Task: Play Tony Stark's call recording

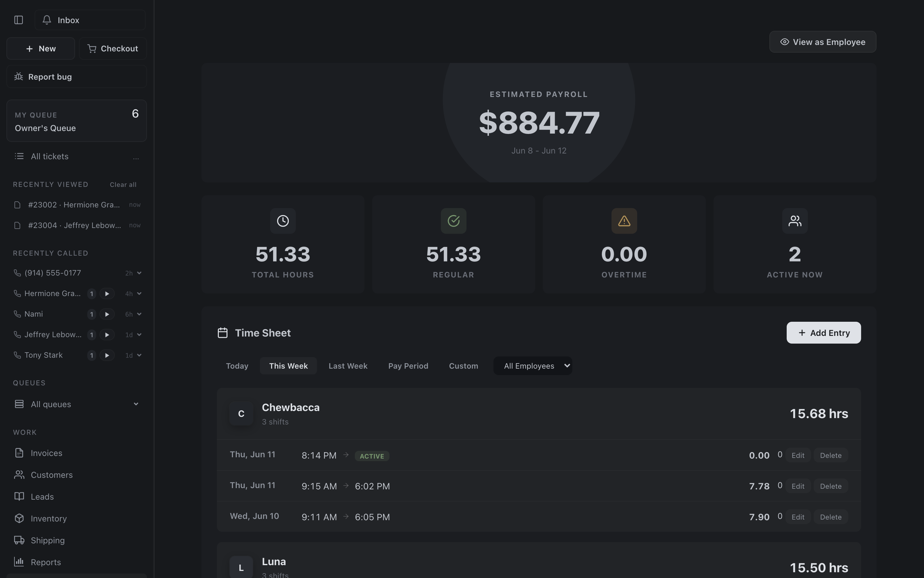Action: point(107,355)
